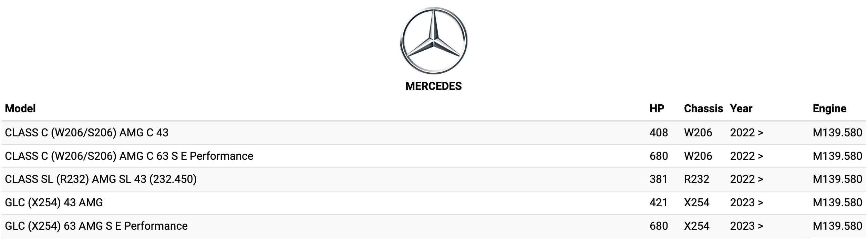Click the 408 HP value
The height and width of the screenshot is (239, 868).
pos(658,133)
